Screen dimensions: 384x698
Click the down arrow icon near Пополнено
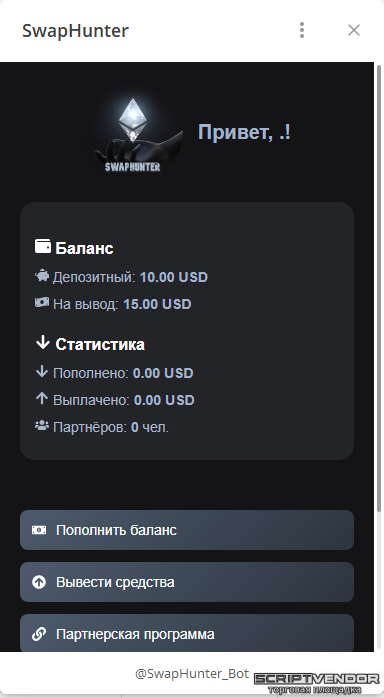click(41, 372)
